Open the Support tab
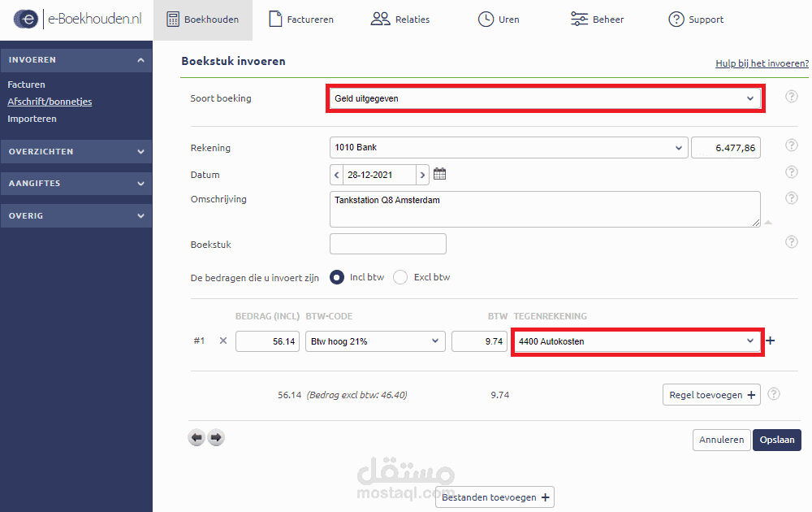Viewport: 812px width, 512px height. click(x=696, y=20)
